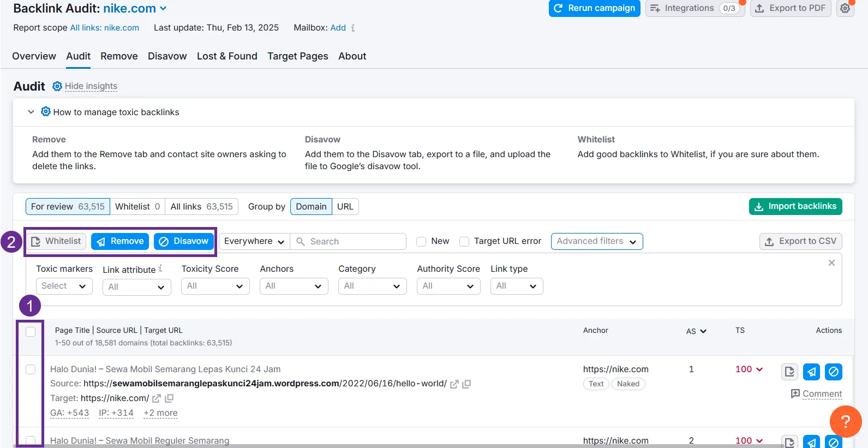
Task: Click the Mailbox Add link
Action: 338,28
